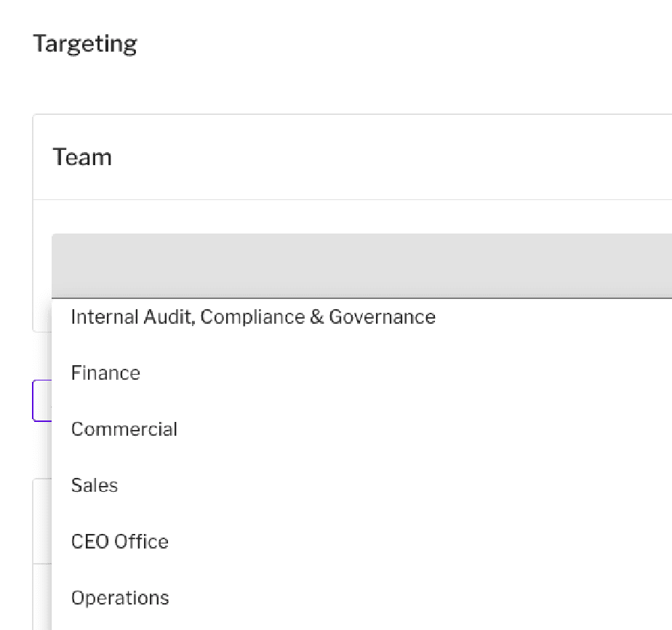Click the Targeting page heading
This screenshot has height=630, width=672.
(85, 44)
